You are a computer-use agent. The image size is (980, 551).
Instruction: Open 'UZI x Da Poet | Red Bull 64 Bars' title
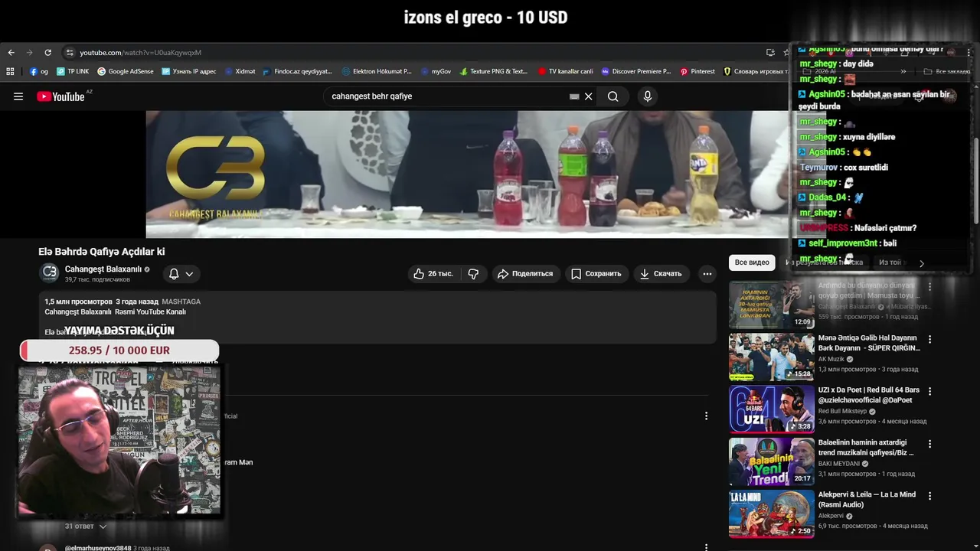coord(869,395)
